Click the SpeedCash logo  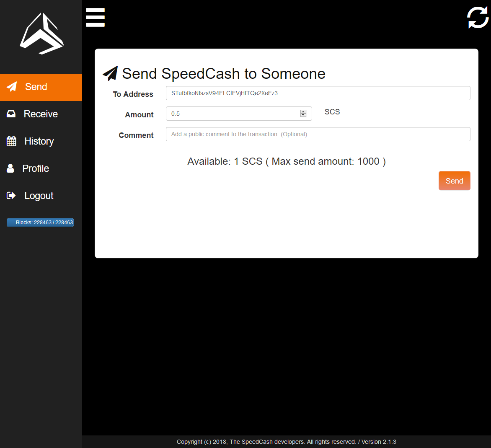[x=41, y=34]
